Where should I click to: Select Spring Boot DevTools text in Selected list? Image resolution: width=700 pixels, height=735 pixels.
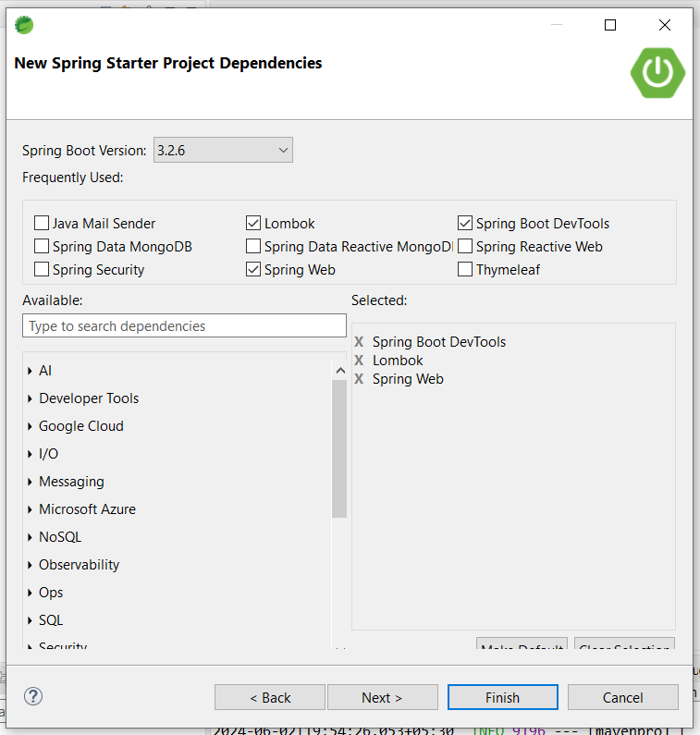point(439,342)
